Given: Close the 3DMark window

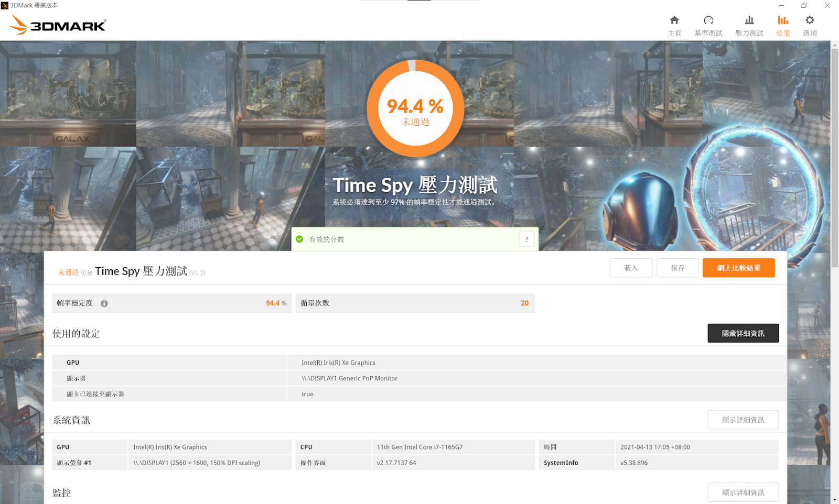Looking at the screenshot, I should click(x=827, y=5).
